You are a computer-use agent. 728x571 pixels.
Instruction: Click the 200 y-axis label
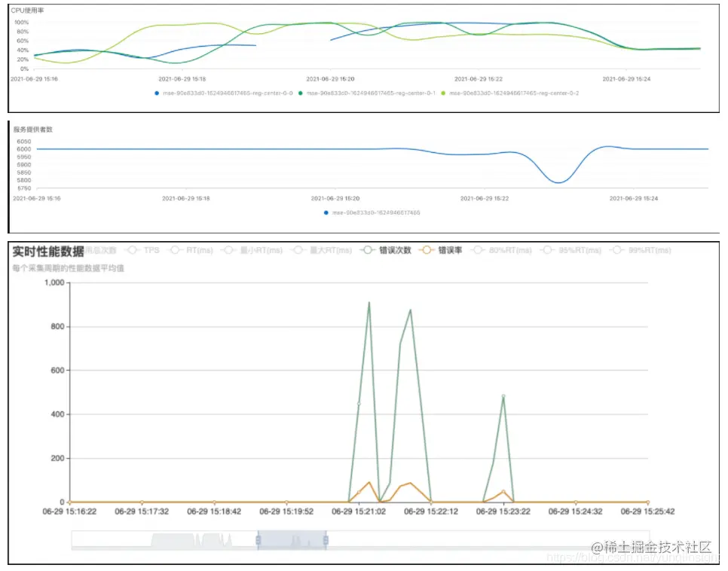(57, 458)
